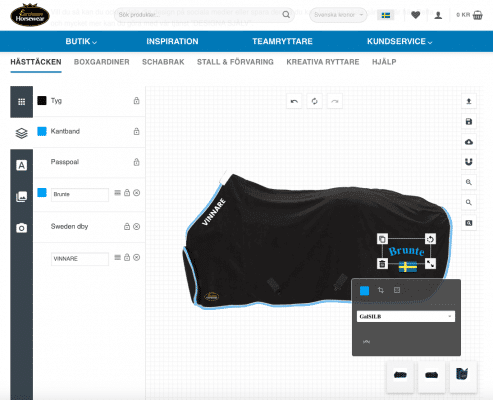Switch to the SCHABRAK tab
The height and width of the screenshot is (400, 493).
point(163,62)
